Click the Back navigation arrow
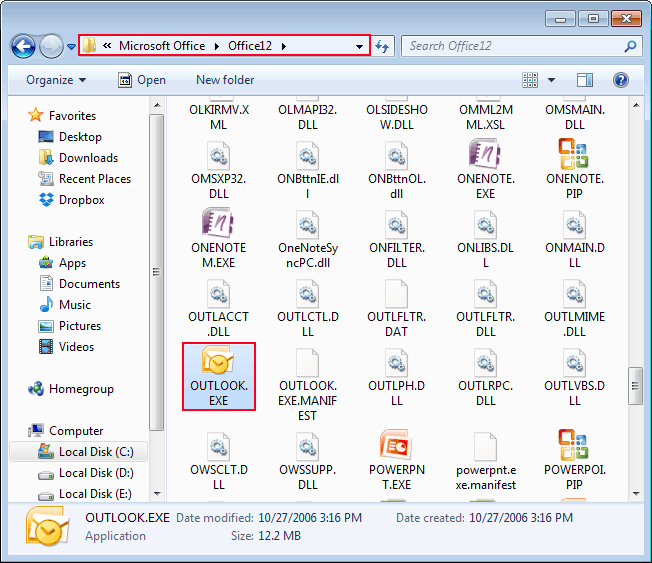Screen dimensions: 652x563 tap(23, 46)
